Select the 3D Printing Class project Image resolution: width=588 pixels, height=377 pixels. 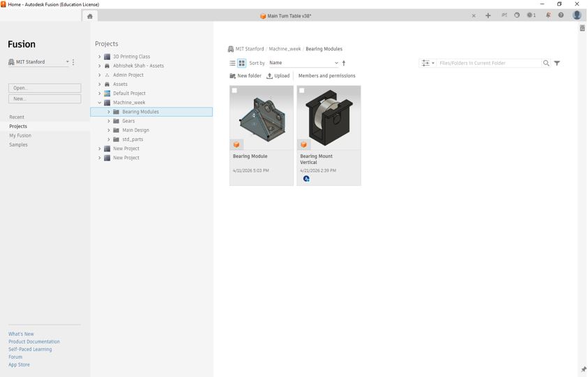pos(131,57)
